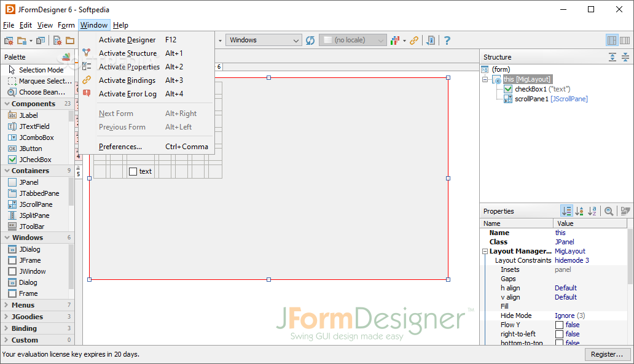Screen dimensions: 634x364
Task: Open the recent forms dropdown arrow
Action: [x=31, y=41]
